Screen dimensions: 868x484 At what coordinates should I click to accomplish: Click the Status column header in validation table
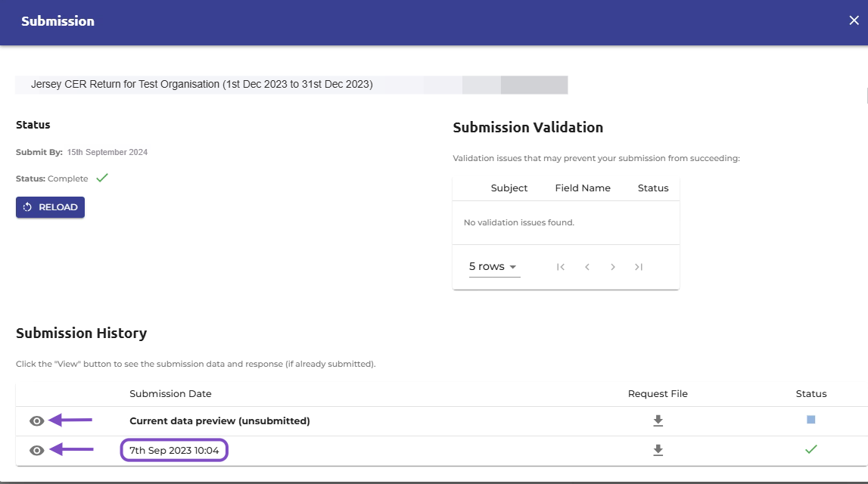(x=653, y=188)
